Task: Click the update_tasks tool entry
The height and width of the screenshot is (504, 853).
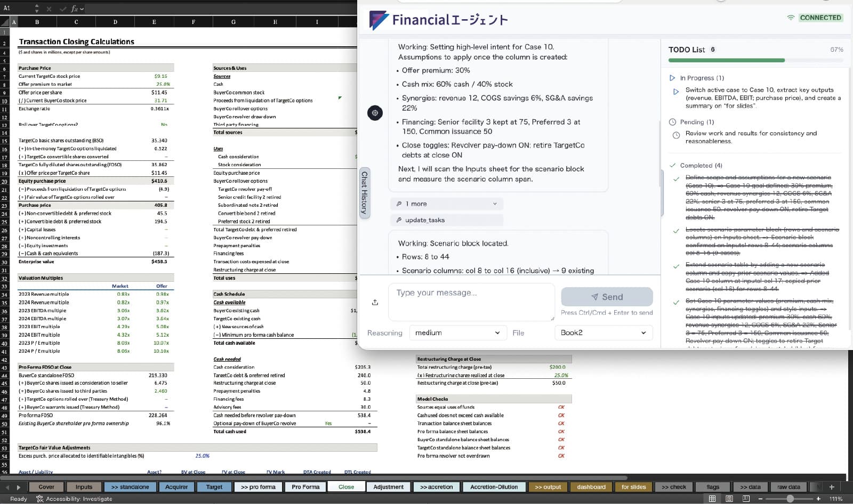Action: click(x=447, y=220)
